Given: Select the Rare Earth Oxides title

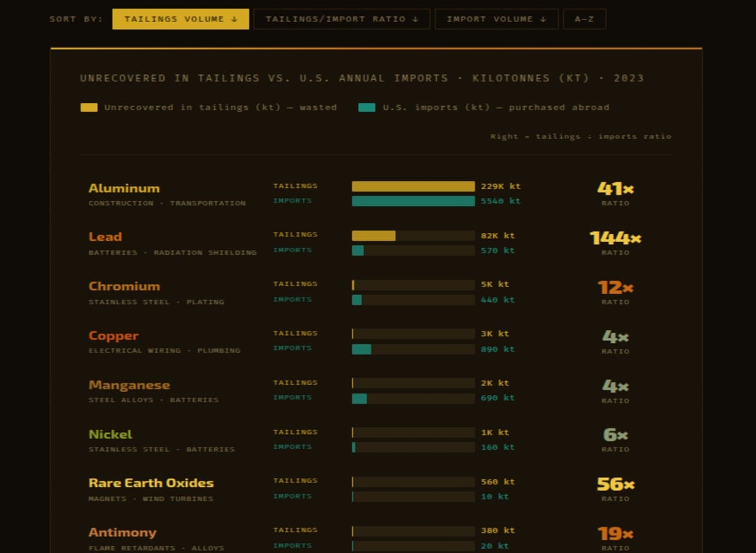Looking at the screenshot, I should (x=151, y=483).
